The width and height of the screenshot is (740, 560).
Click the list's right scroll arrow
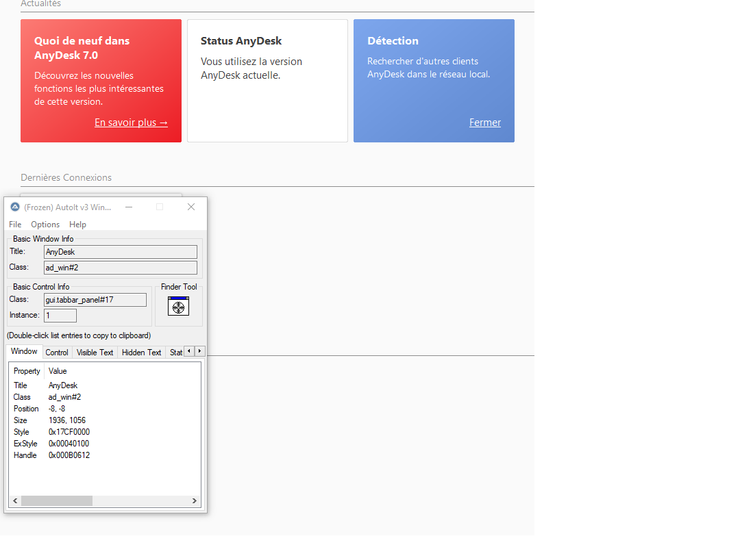(x=195, y=500)
